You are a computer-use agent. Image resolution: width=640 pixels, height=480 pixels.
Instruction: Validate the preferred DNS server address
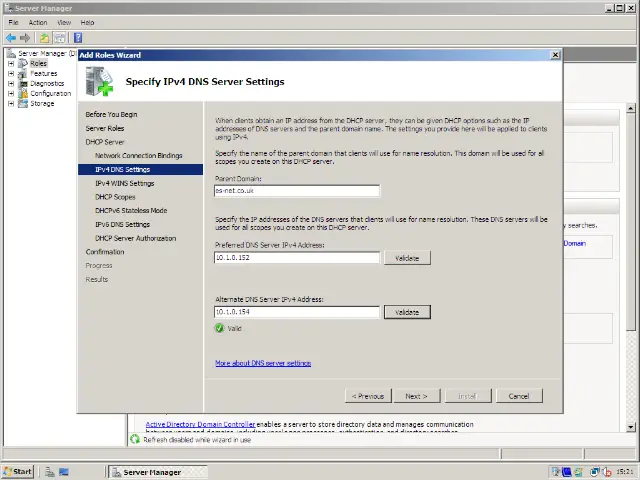pyautogui.click(x=407, y=258)
